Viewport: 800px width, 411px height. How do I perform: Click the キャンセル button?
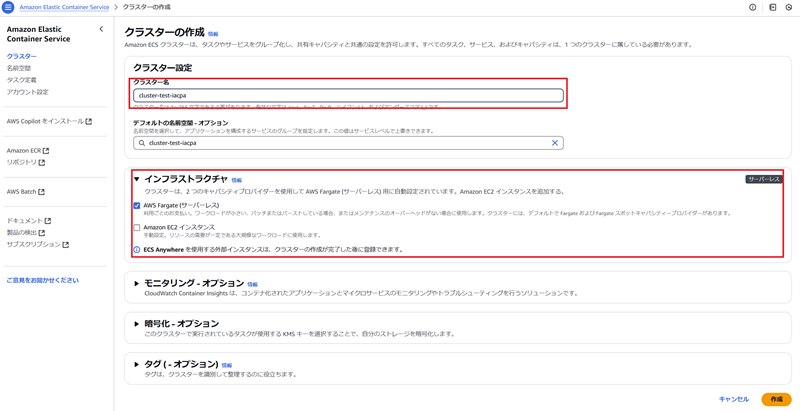pyautogui.click(x=734, y=399)
